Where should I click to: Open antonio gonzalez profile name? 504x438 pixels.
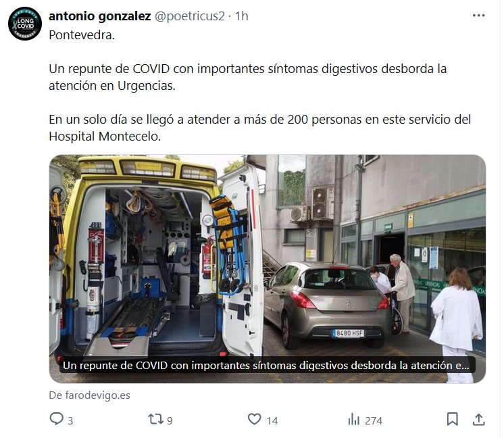(x=99, y=16)
